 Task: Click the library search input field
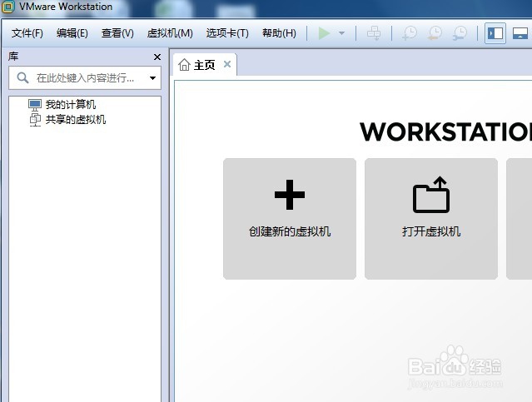[85, 78]
